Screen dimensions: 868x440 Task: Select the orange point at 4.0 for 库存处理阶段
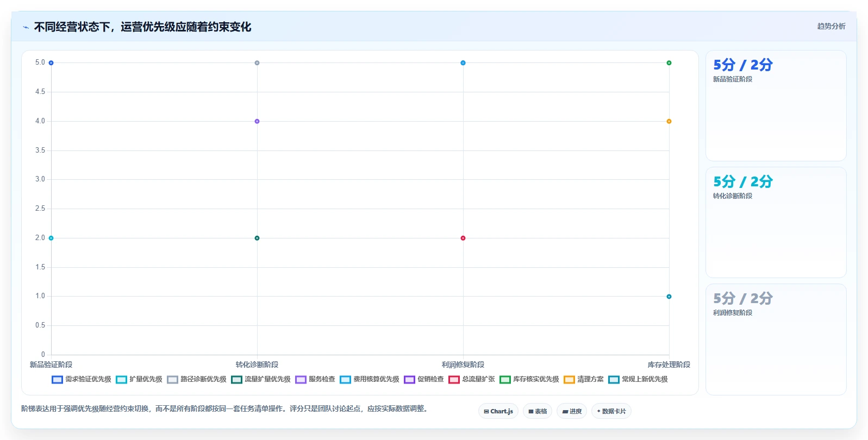click(x=669, y=121)
